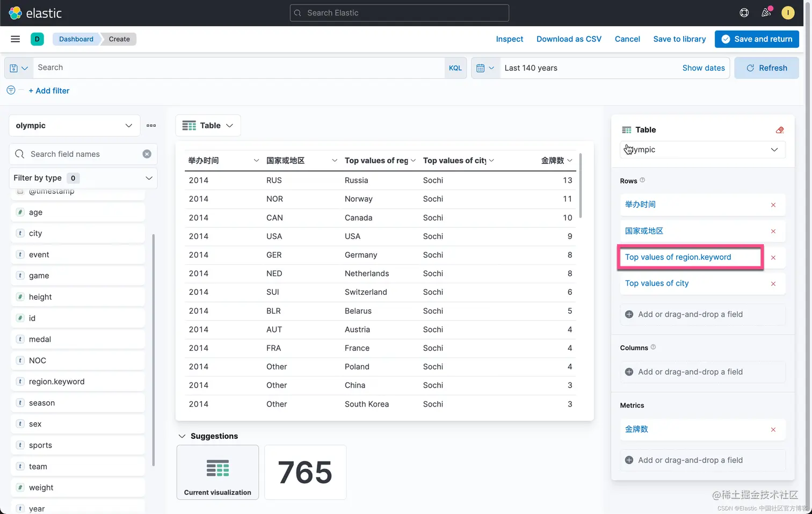
Task: Open the hamburger navigation menu
Action: (16, 39)
